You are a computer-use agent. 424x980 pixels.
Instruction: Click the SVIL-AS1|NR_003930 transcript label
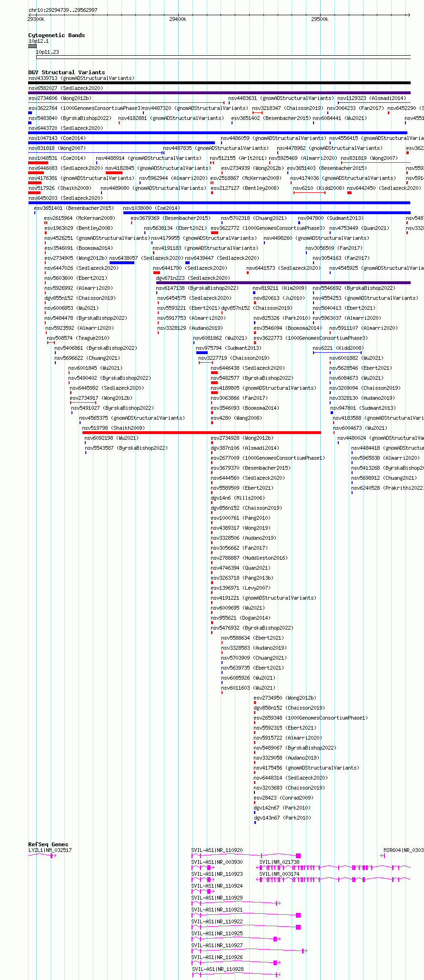coord(217,862)
